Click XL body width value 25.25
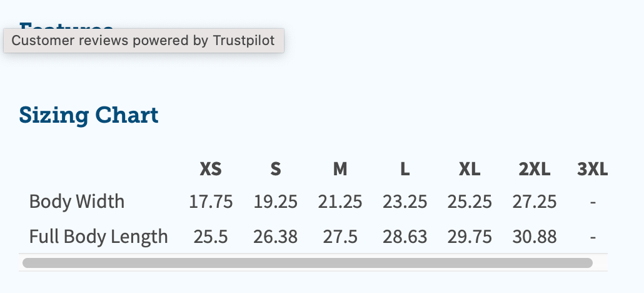This screenshot has height=293, width=644. point(470,202)
